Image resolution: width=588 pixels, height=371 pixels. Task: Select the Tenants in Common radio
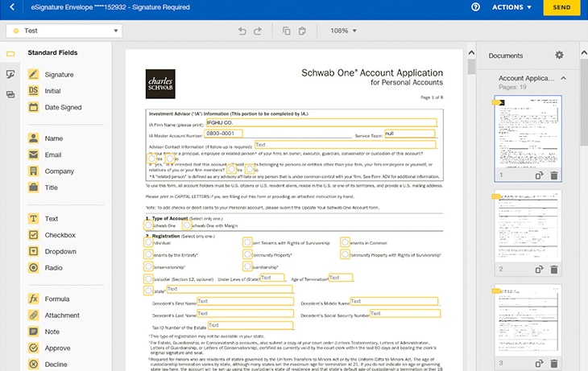point(345,242)
